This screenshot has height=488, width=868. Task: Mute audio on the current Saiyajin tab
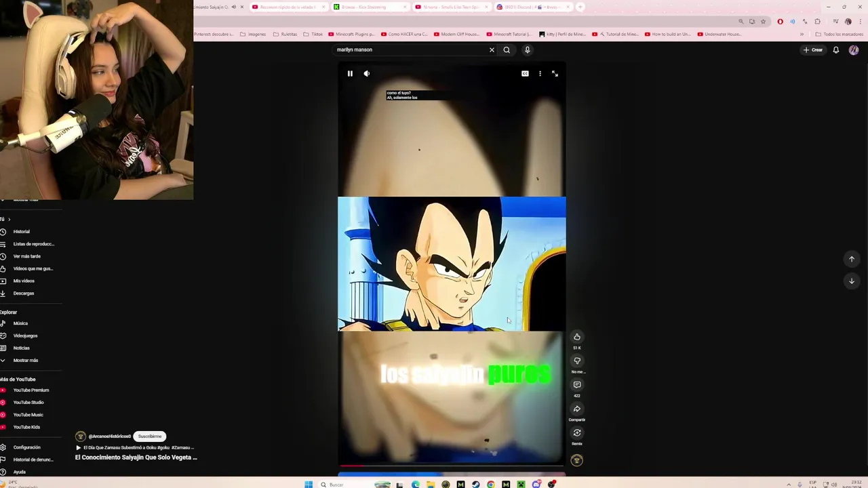[x=233, y=7]
